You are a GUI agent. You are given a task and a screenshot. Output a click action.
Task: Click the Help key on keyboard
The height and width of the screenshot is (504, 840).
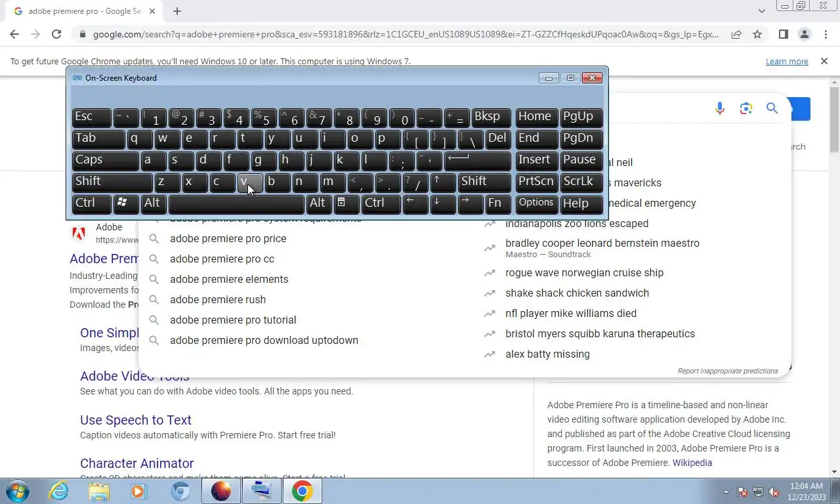pyautogui.click(x=581, y=204)
